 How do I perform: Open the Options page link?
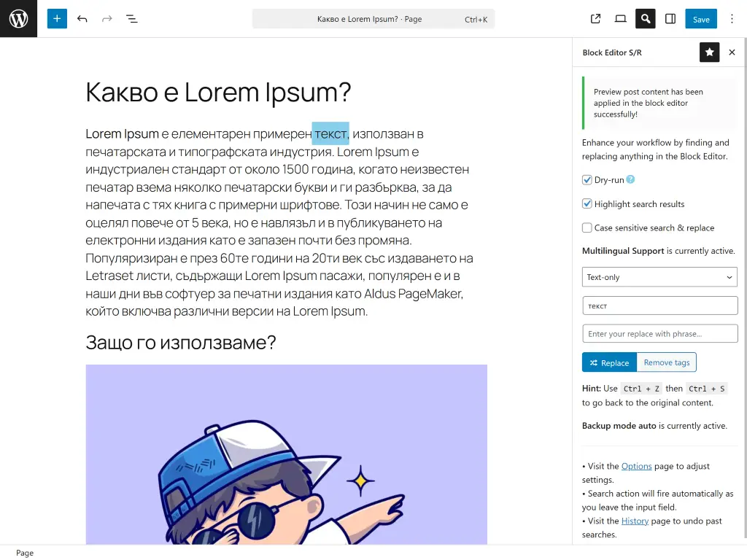click(x=637, y=466)
